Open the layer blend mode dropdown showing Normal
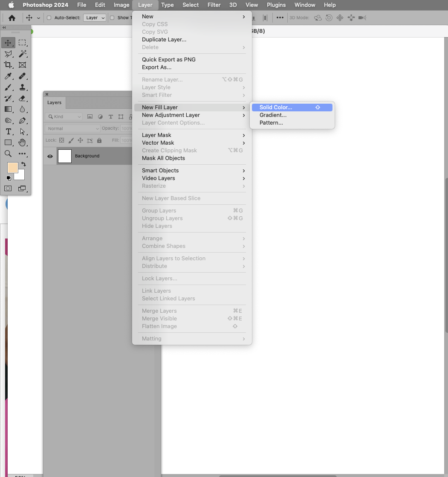The height and width of the screenshot is (477, 448). pyautogui.click(x=72, y=128)
